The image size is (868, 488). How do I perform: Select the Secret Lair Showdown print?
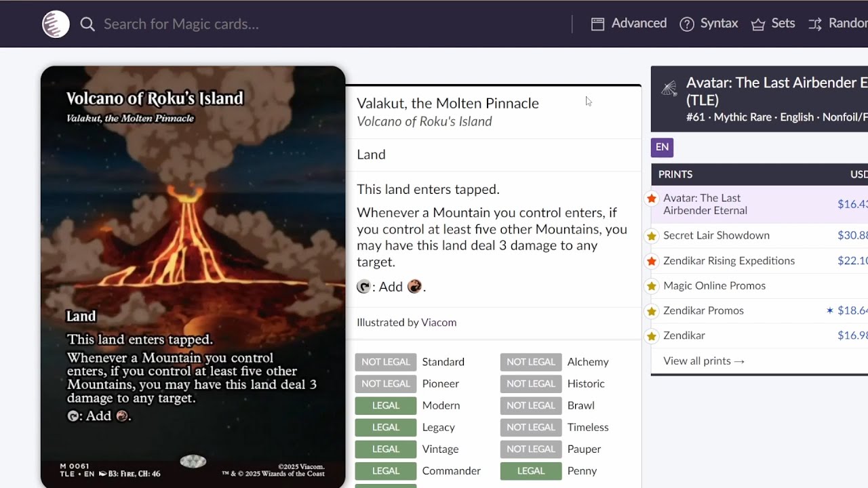point(716,235)
